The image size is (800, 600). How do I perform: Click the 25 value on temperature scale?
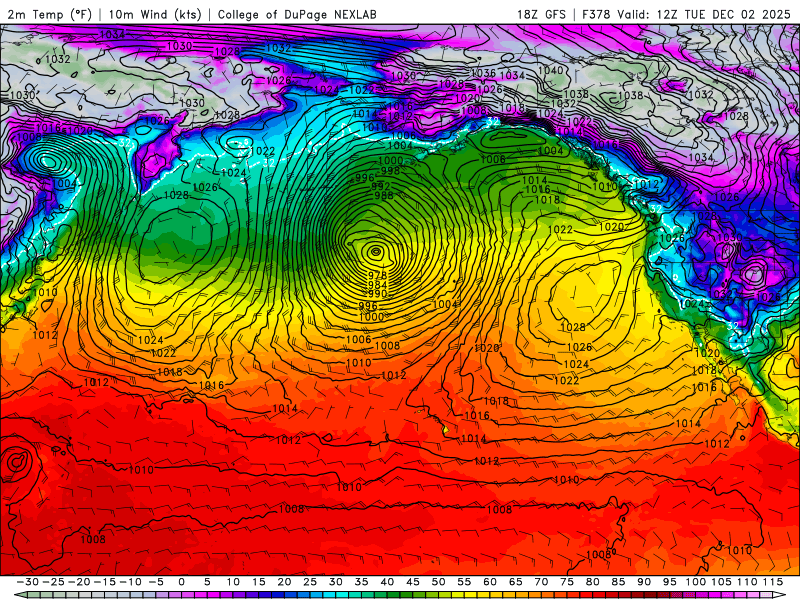310,582
